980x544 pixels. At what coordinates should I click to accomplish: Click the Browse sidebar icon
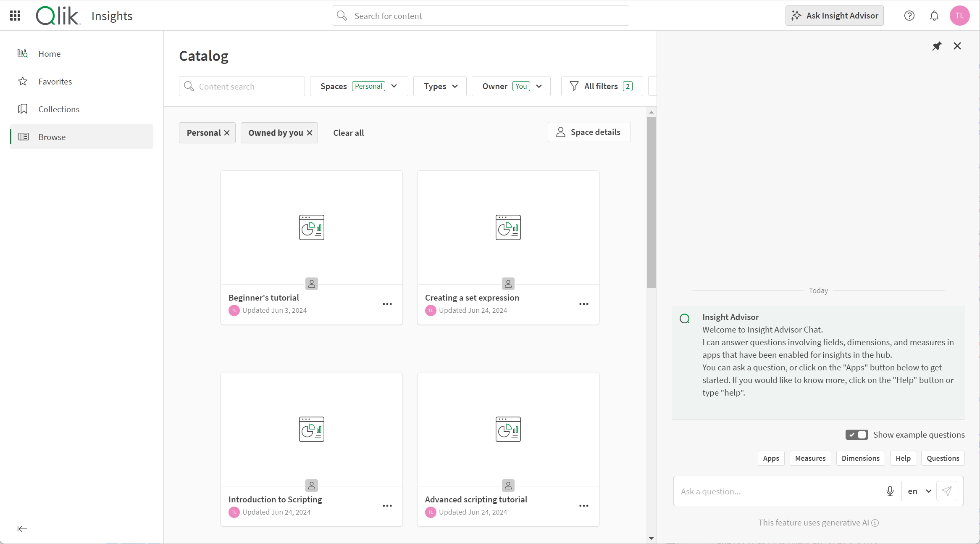(23, 137)
